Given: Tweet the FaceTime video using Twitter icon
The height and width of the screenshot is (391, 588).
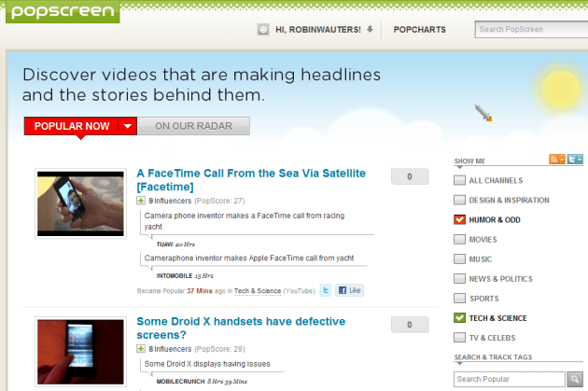Looking at the screenshot, I should tap(326, 290).
